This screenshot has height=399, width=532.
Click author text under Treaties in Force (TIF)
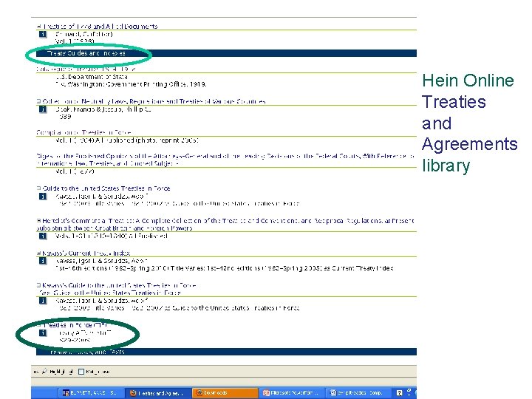click(x=85, y=332)
